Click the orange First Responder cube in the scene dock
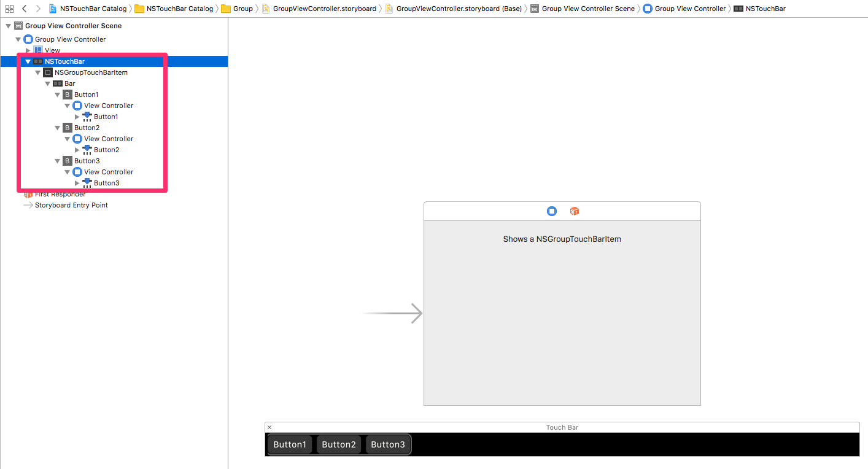868x469 pixels. [575, 211]
